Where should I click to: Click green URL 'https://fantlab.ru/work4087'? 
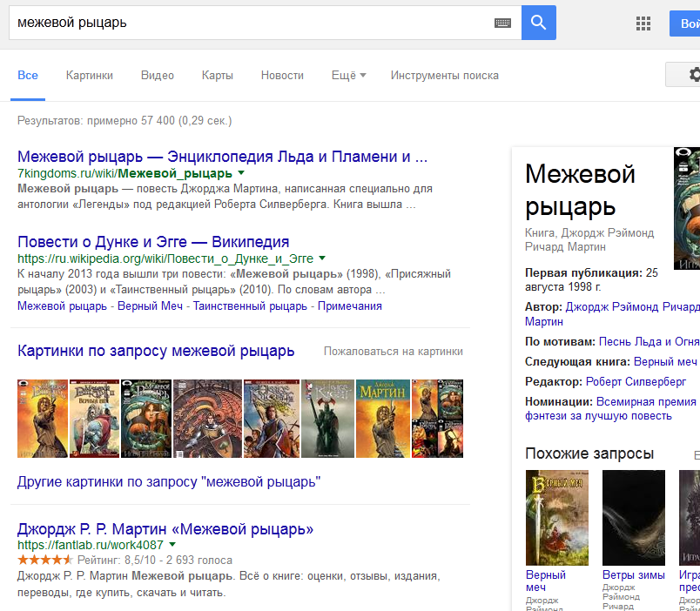[x=91, y=545]
